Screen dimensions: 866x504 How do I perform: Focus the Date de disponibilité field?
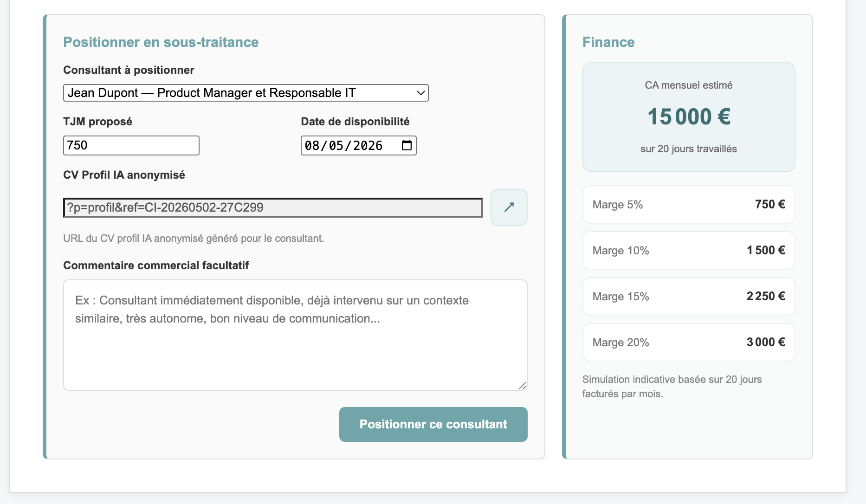point(358,145)
